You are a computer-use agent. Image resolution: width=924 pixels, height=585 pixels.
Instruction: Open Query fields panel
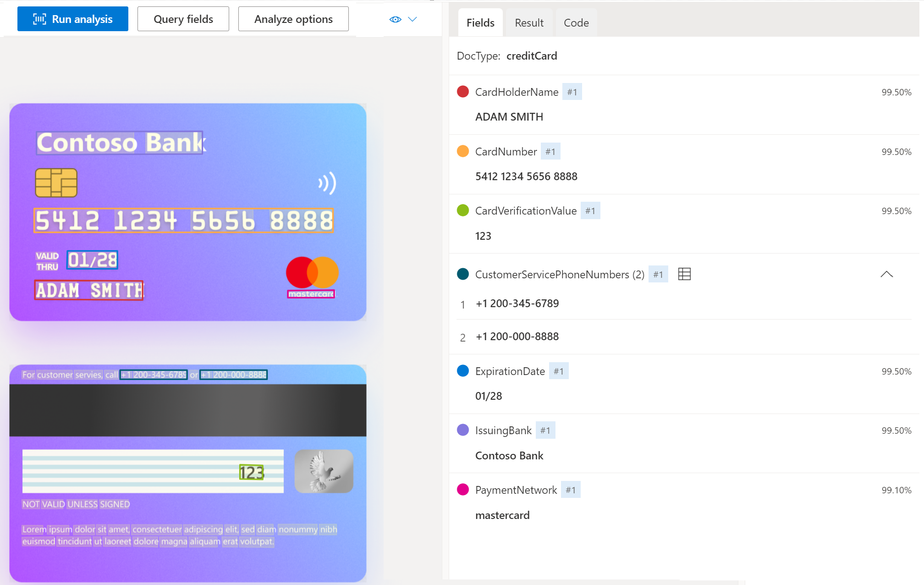[x=182, y=19]
